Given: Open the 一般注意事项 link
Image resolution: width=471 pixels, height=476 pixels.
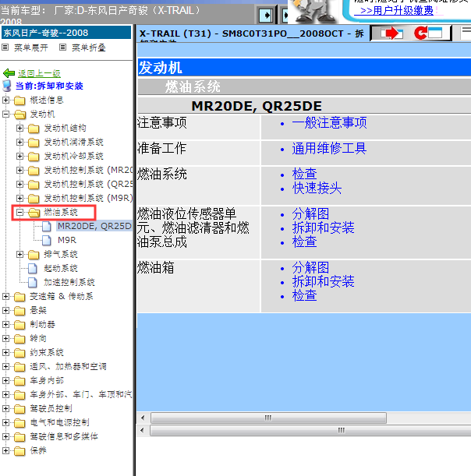Looking at the screenshot, I should [x=329, y=123].
